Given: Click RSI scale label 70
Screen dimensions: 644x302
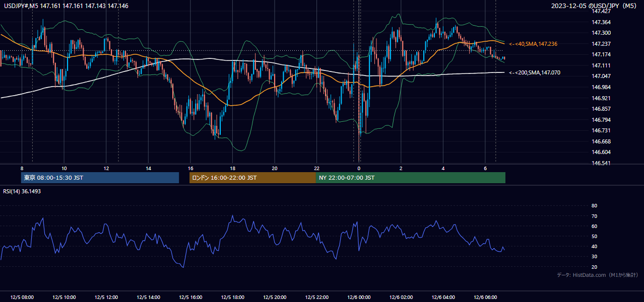Looking at the screenshot, I should (x=594, y=216).
